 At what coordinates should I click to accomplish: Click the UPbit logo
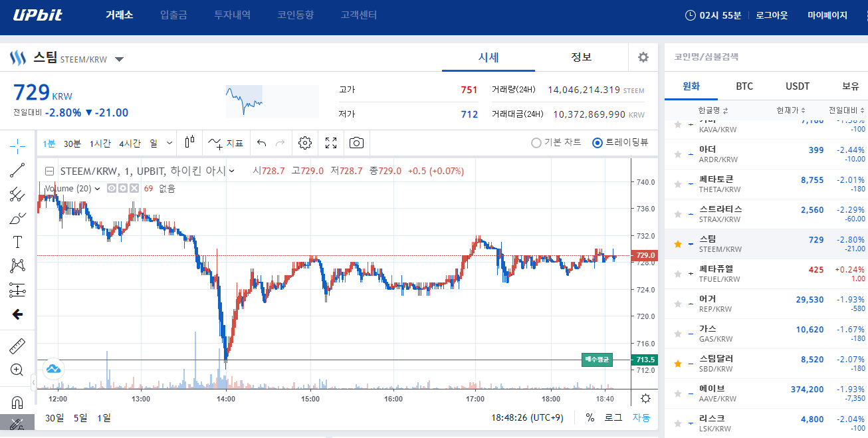coord(37,15)
